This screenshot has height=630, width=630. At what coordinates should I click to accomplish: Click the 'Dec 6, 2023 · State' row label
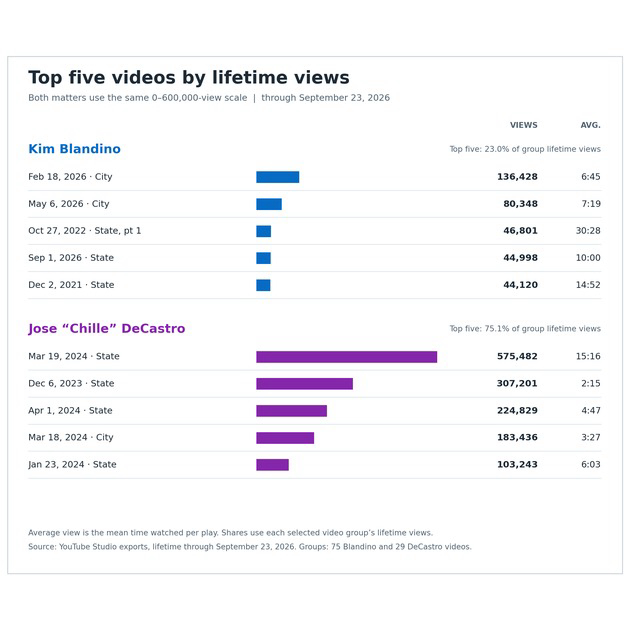tap(71, 383)
